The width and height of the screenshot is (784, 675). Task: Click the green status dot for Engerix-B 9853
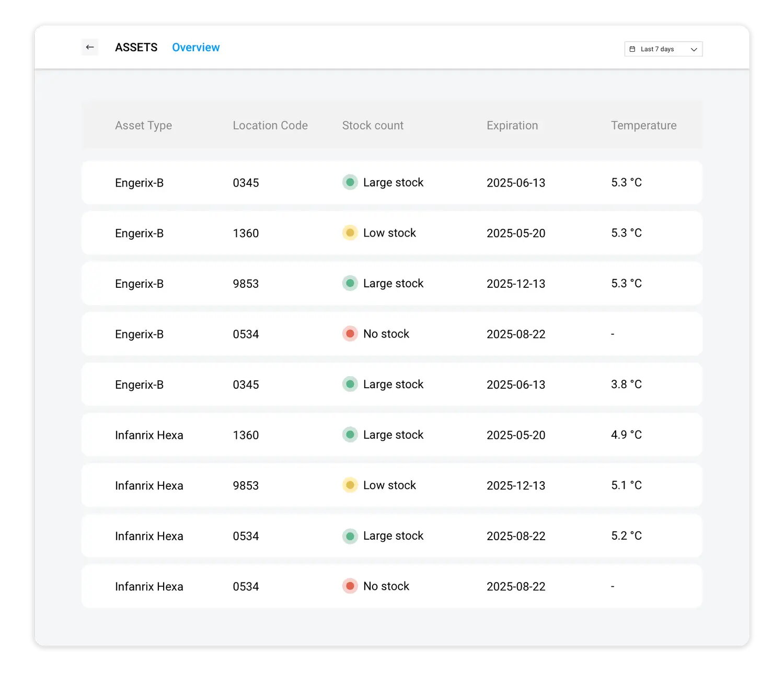click(350, 283)
